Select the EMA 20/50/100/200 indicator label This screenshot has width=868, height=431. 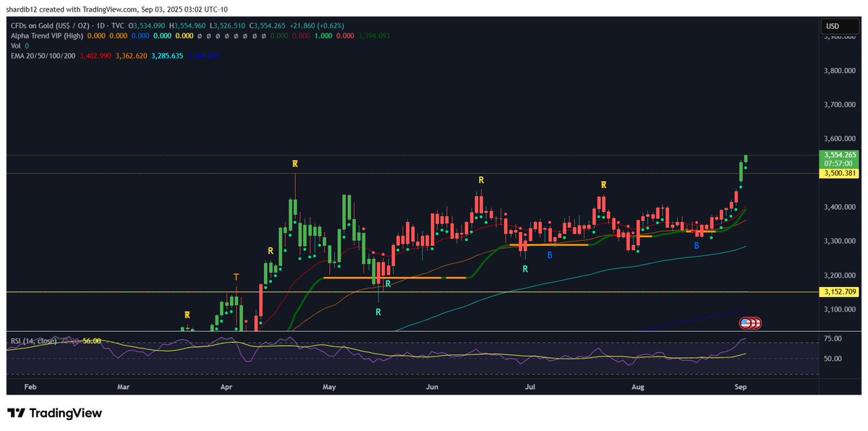(x=44, y=54)
